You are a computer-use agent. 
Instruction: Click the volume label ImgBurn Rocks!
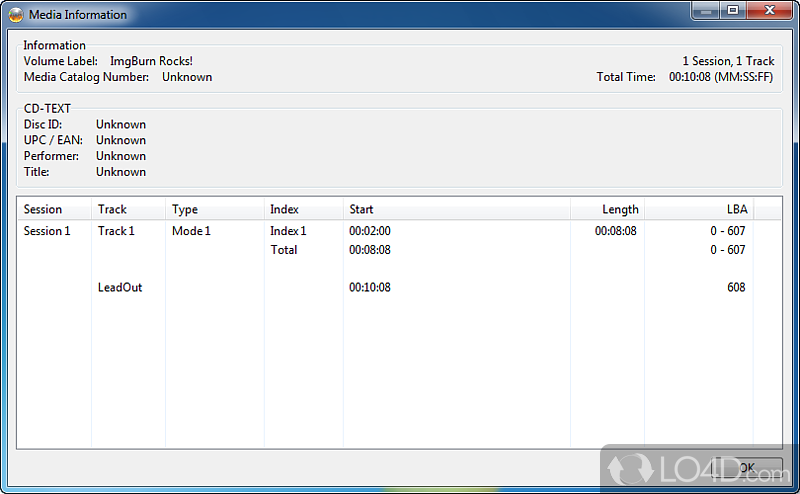(x=152, y=61)
